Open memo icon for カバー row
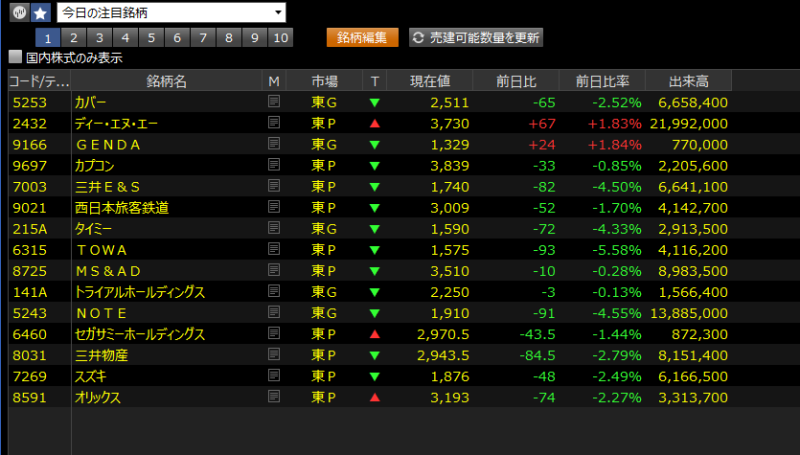 coord(274,102)
